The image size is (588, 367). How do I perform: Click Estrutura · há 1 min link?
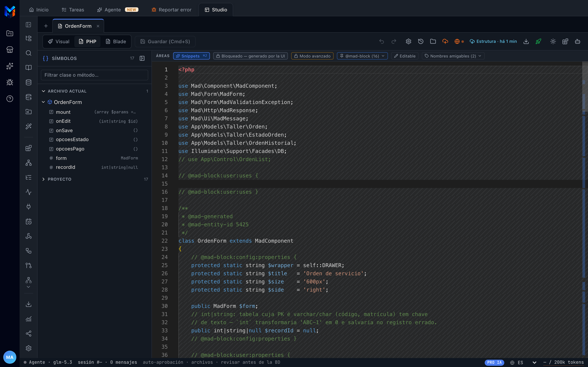[493, 42]
